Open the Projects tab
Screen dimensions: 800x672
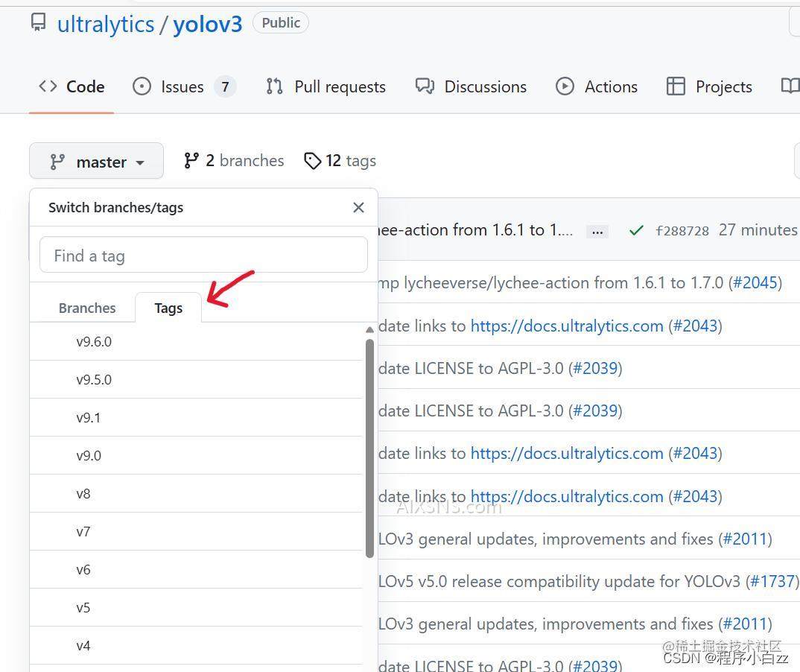click(x=709, y=86)
